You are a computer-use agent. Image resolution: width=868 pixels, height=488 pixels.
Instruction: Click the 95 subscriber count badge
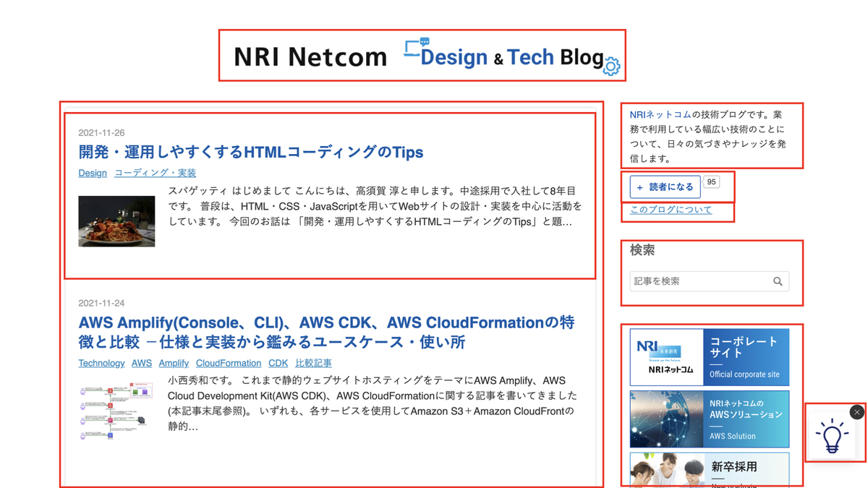[x=710, y=182]
